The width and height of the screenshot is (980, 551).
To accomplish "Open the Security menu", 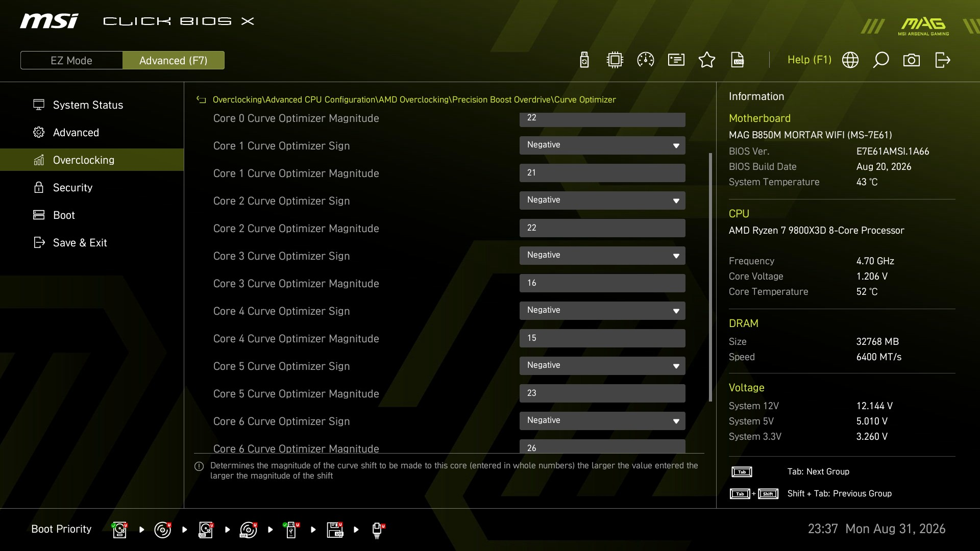I will [92, 188].
